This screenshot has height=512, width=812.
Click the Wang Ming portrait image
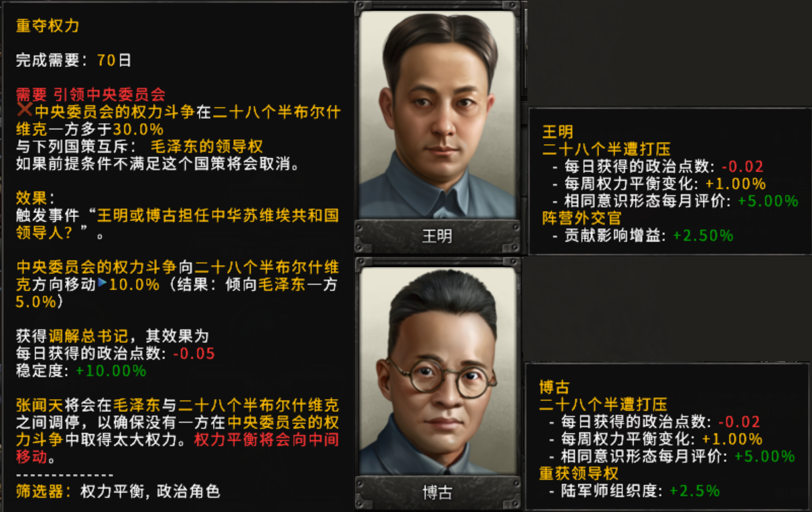[437, 114]
